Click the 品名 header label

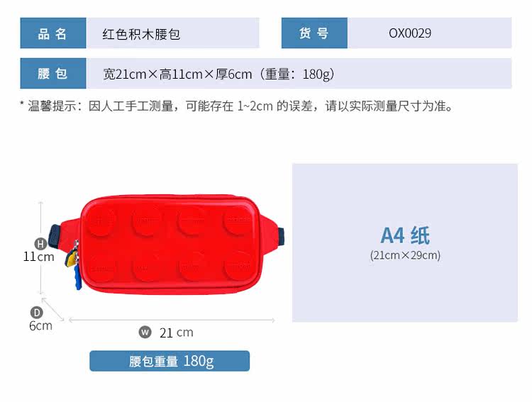point(53,33)
